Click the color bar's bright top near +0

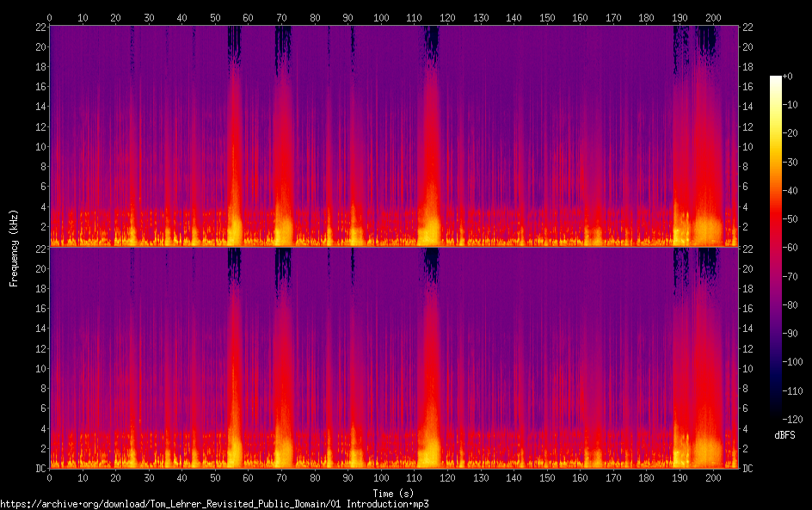coord(776,81)
